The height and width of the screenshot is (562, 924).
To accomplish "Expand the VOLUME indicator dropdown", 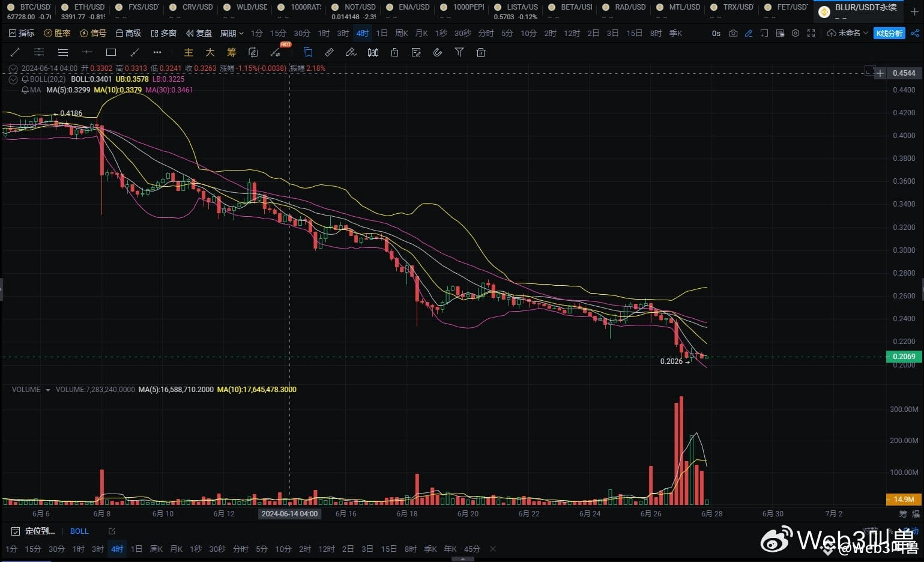I will [48, 390].
